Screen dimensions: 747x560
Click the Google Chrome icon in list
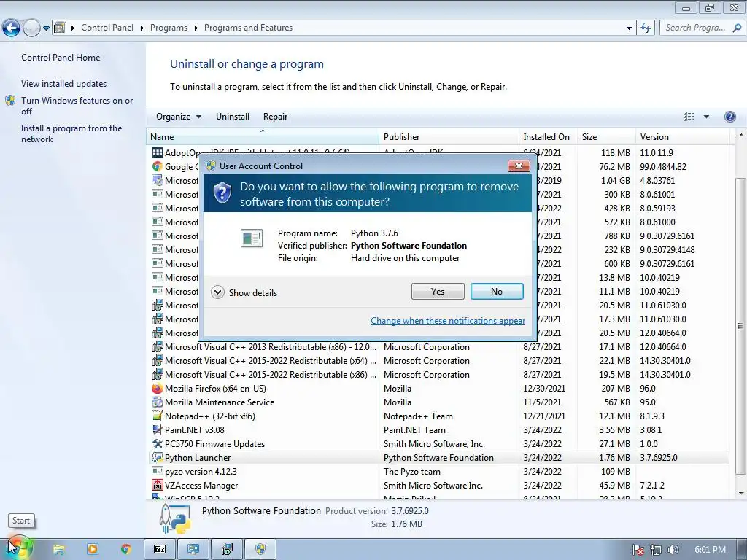pos(157,167)
